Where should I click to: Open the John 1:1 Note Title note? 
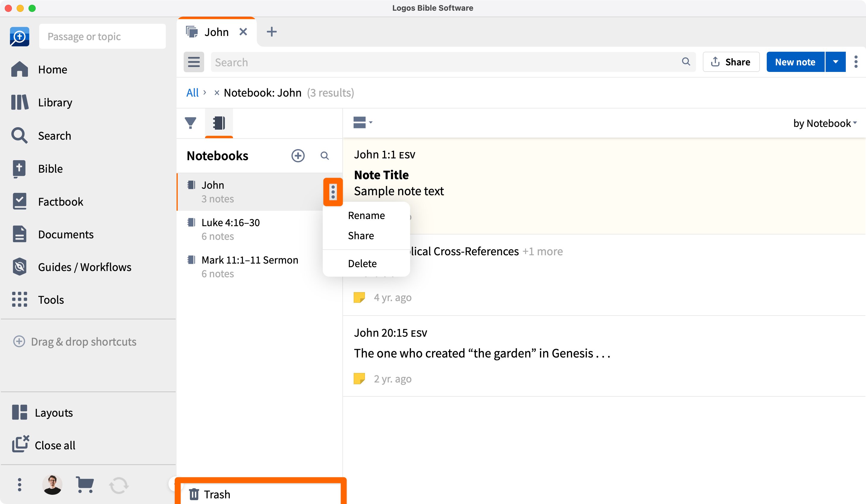point(604,186)
